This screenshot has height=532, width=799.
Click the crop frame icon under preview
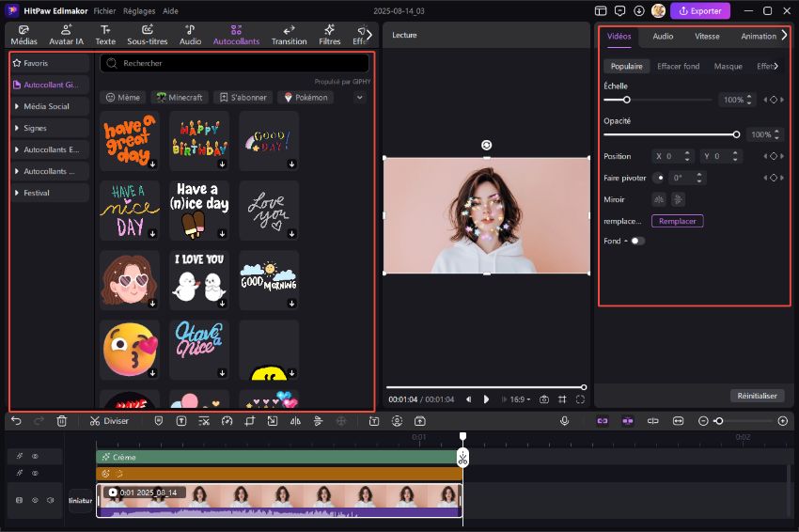[x=562, y=399]
